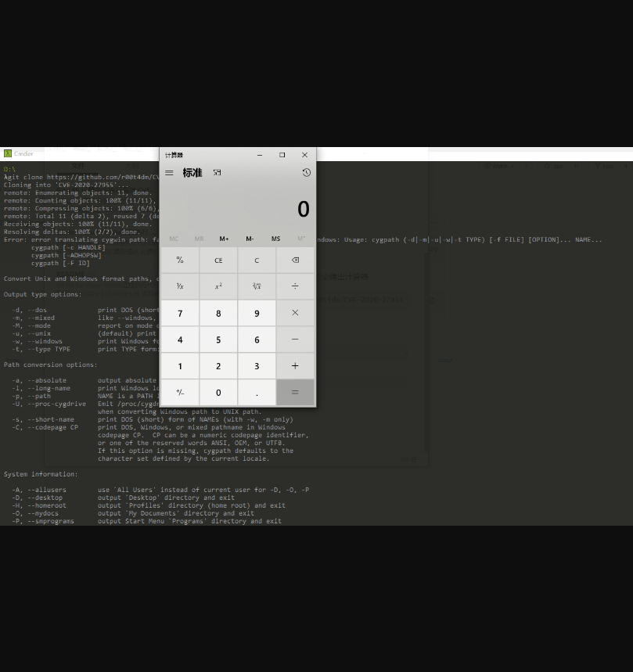This screenshot has height=672, width=633.
Task: Click the CE clear entry button
Action: [x=218, y=261]
